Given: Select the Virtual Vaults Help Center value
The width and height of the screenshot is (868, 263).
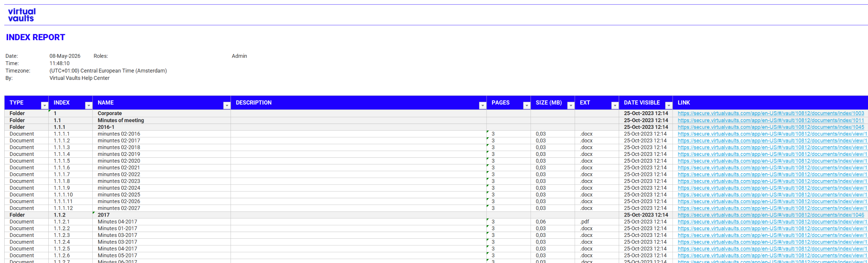Looking at the screenshot, I should (x=79, y=78).
